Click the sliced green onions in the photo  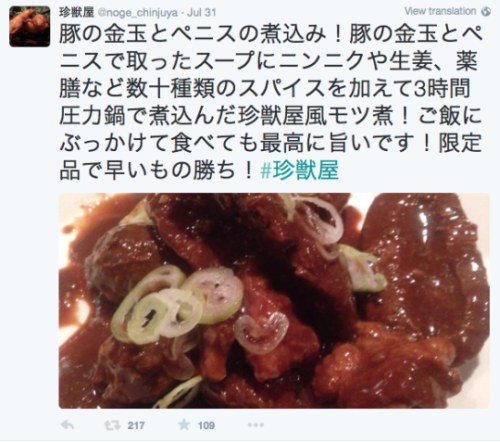[x=177, y=305]
